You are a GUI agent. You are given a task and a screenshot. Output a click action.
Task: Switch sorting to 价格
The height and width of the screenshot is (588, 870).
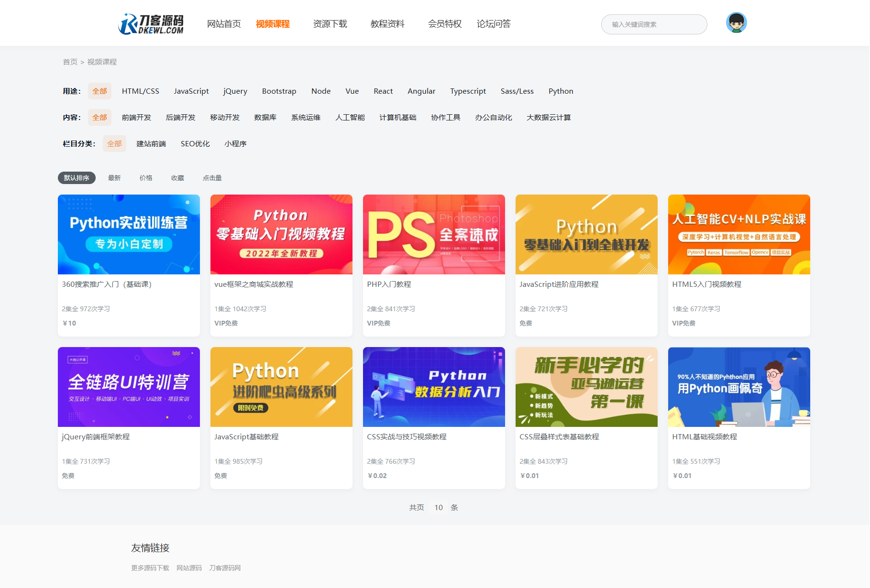point(146,177)
